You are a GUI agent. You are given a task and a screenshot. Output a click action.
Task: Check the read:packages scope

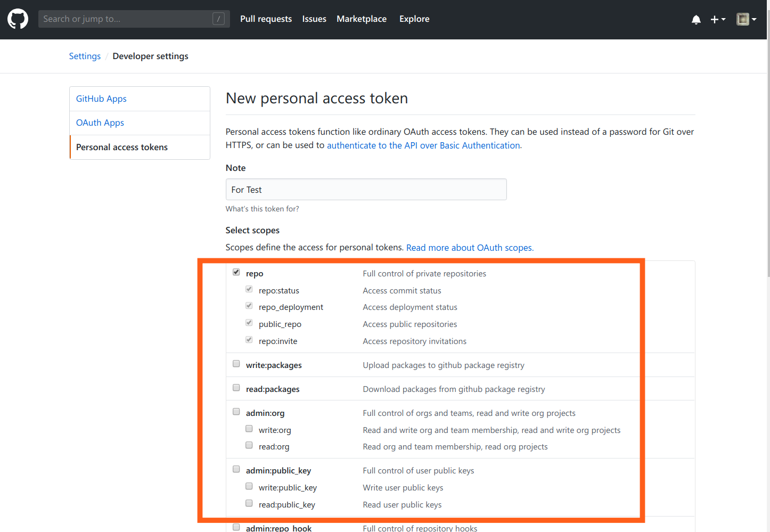tap(236, 388)
